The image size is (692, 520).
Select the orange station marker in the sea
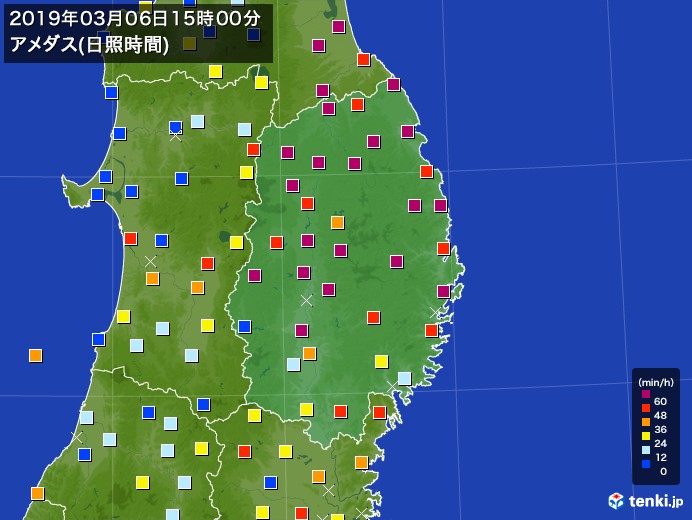(35, 355)
